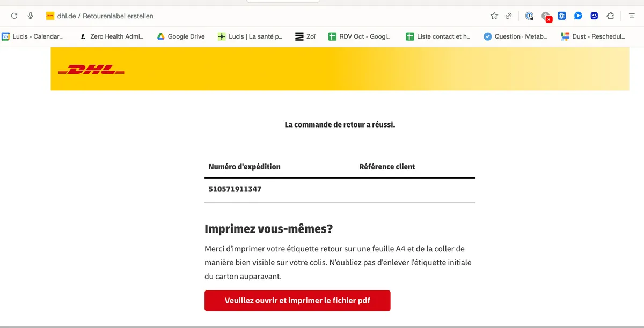Open the blue chat bubble extension
The width and height of the screenshot is (644, 328).
577,16
